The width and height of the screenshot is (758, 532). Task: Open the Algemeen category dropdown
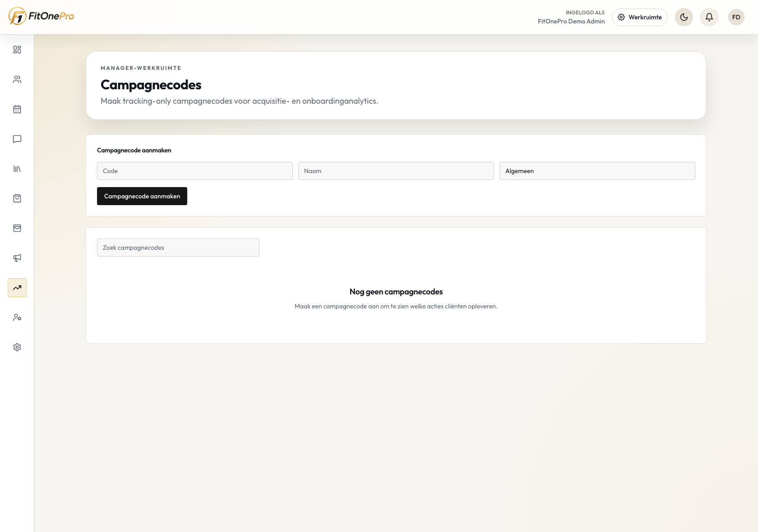(x=597, y=171)
